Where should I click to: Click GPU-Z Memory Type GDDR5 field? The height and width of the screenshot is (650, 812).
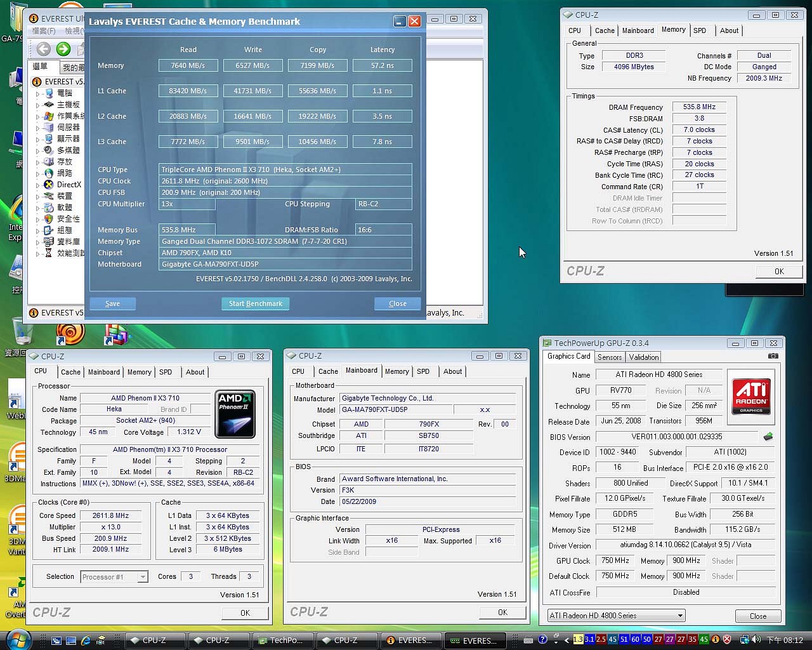coord(625,514)
